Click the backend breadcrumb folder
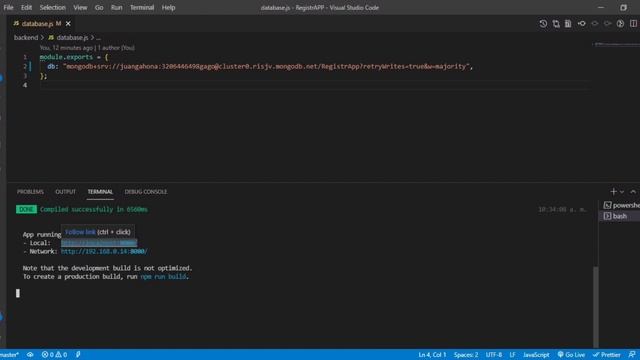Viewport: 640px width, 360px height. click(x=26, y=38)
